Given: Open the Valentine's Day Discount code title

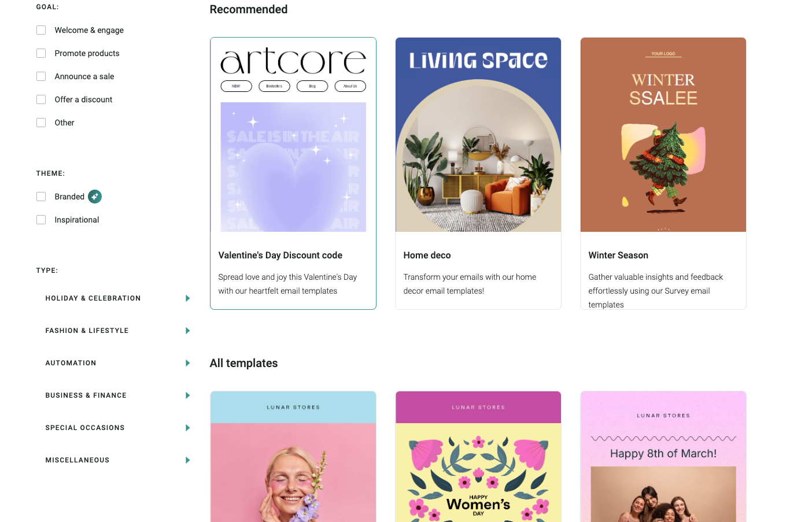Looking at the screenshot, I should (x=280, y=255).
